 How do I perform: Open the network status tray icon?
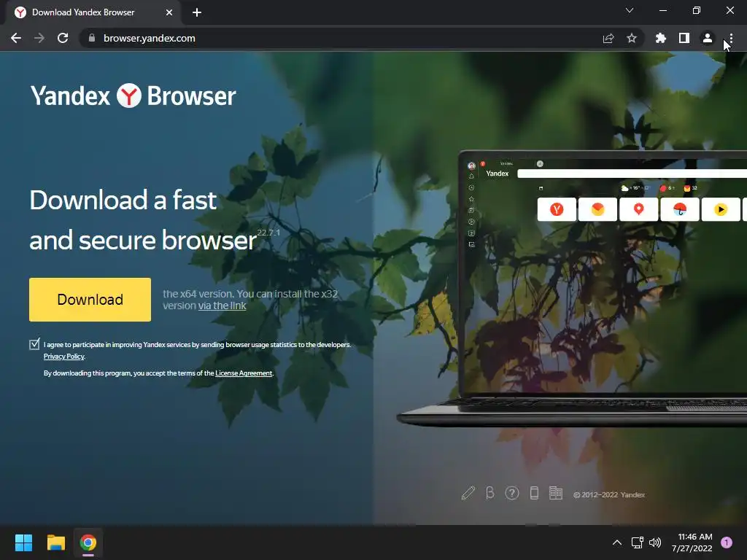tap(637, 542)
